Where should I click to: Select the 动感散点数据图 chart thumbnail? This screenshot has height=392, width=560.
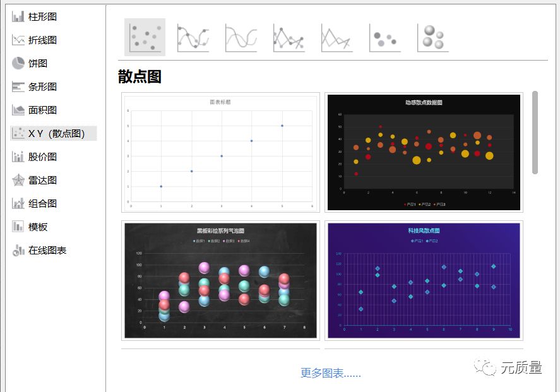(x=423, y=151)
